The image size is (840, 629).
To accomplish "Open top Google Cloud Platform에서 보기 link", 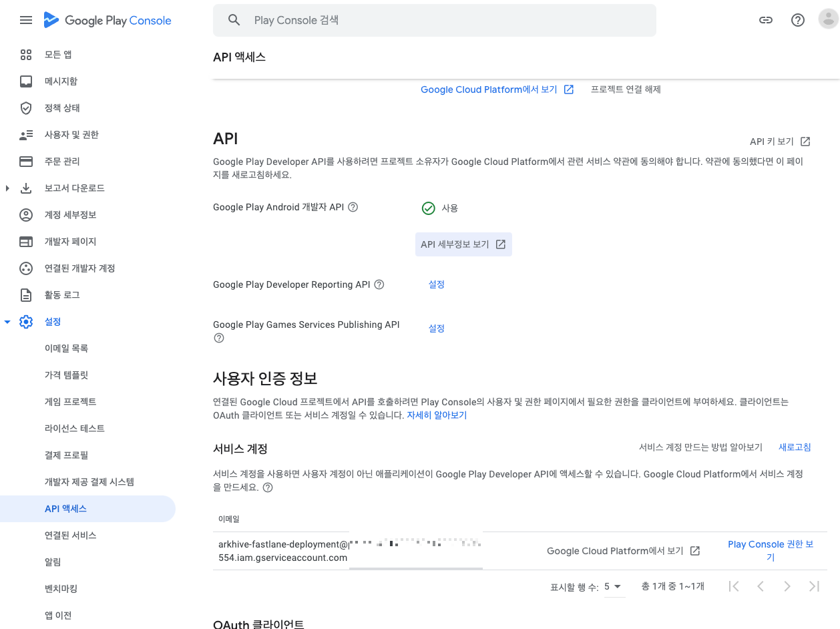I will (x=497, y=89).
